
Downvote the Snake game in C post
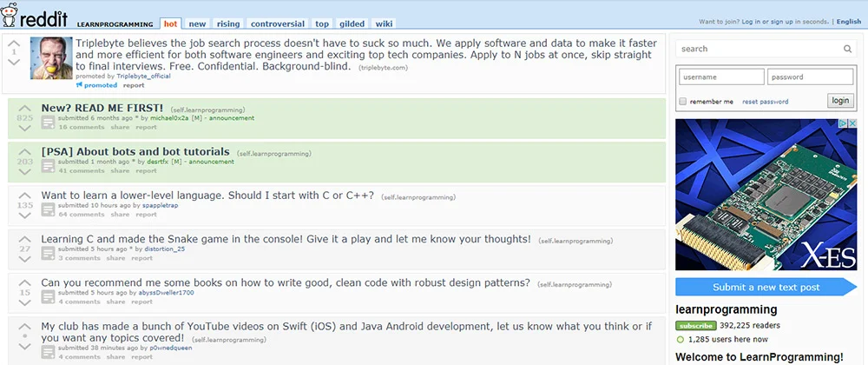tap(25, 259)
